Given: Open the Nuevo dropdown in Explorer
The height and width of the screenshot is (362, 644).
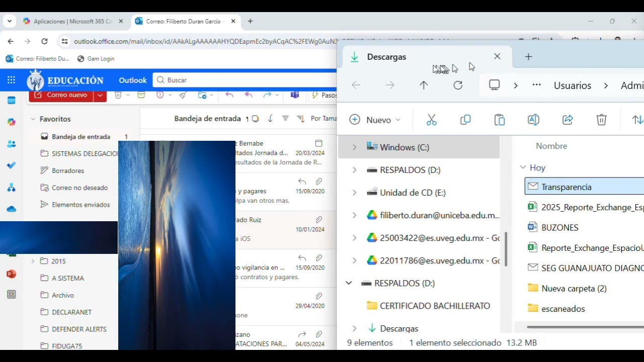Looking at the screenshot, I should point(375,120).
